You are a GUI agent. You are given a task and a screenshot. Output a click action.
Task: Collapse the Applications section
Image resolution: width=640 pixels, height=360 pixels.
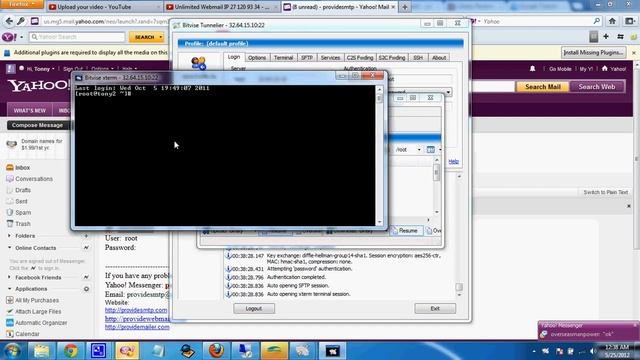point(9,289)
